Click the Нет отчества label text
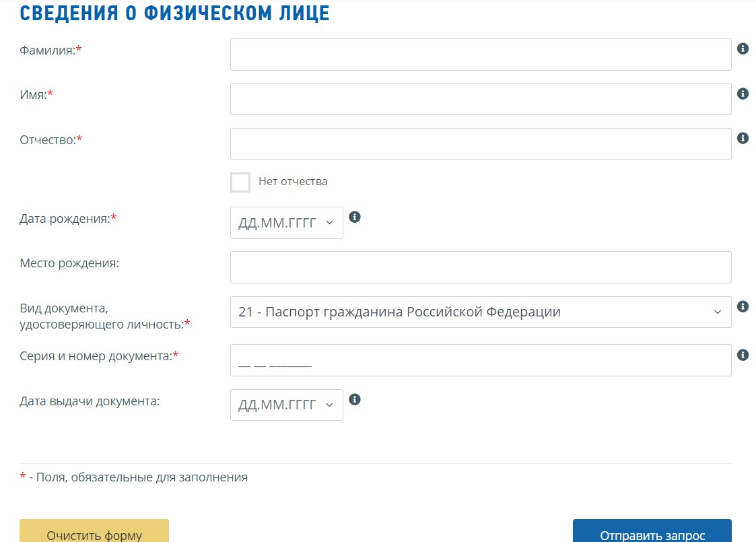The image size is (756, 542). [293, 181]
